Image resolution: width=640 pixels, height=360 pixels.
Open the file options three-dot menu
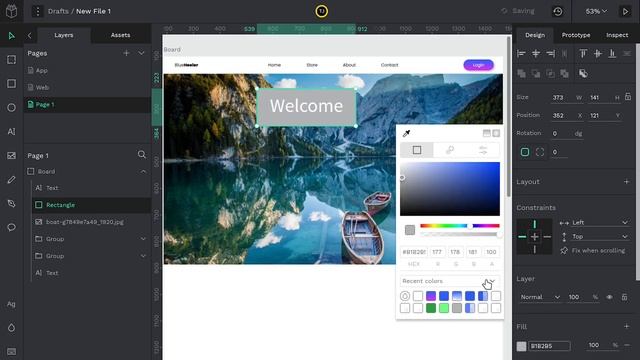[38, 11]
